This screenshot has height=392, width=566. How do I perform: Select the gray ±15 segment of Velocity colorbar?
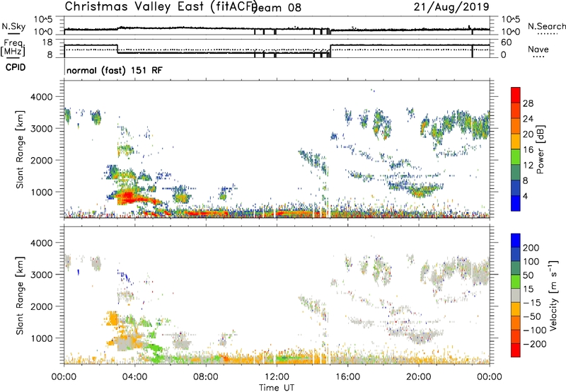pos(516,295)
